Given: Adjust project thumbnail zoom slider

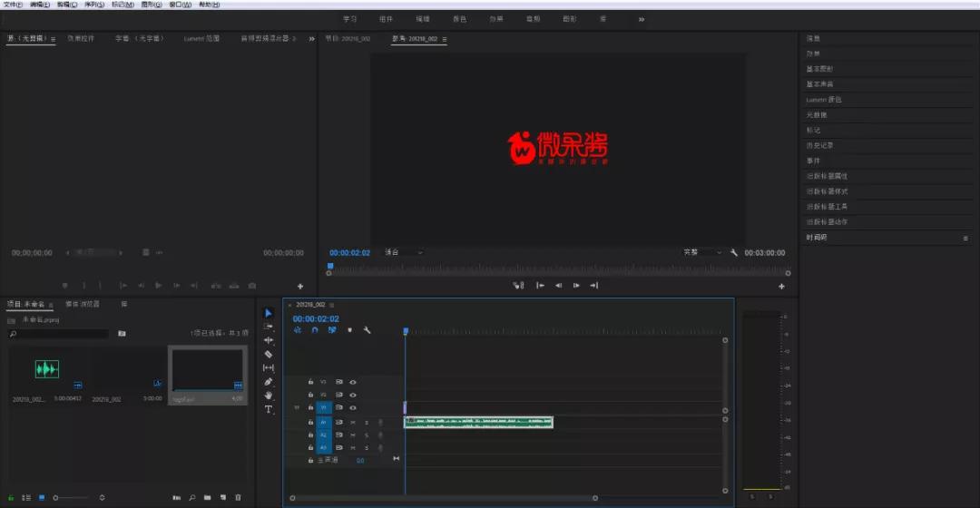Looking at the screenshot, I should (x=70, y=498).
